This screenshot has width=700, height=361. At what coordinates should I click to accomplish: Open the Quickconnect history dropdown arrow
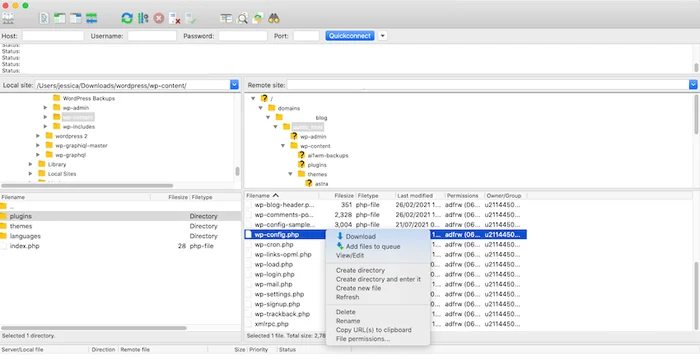pyautogui.click(x=383, y=36)
